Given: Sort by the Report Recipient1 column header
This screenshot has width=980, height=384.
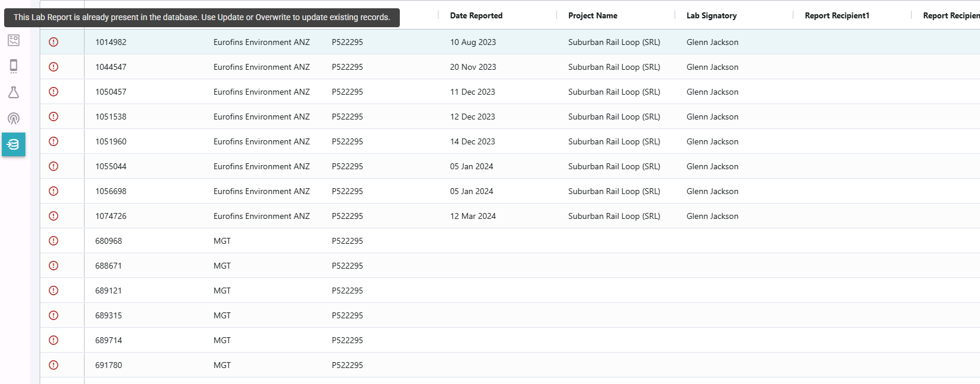Looking at the screenshot, I should click(837, 16).
